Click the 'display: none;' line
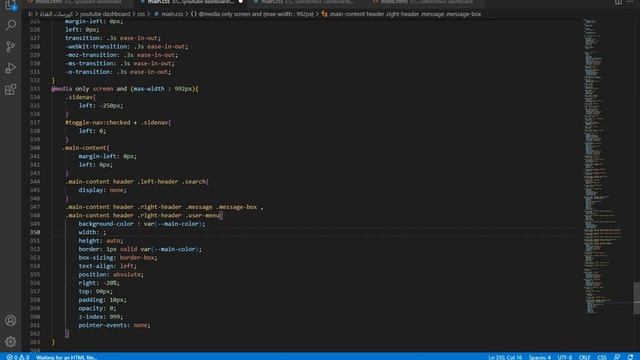Viewport: 640px width, 360px height. click(102, 190)
